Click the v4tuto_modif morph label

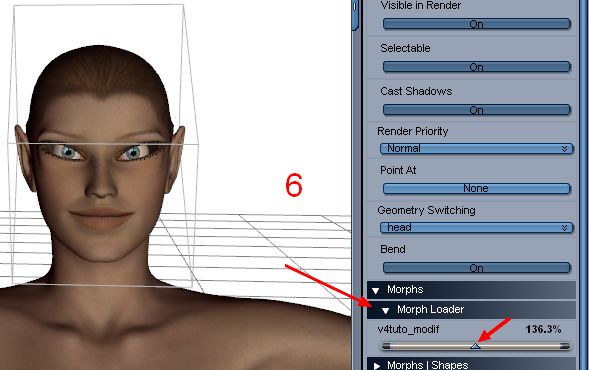(x=408, y=329)
